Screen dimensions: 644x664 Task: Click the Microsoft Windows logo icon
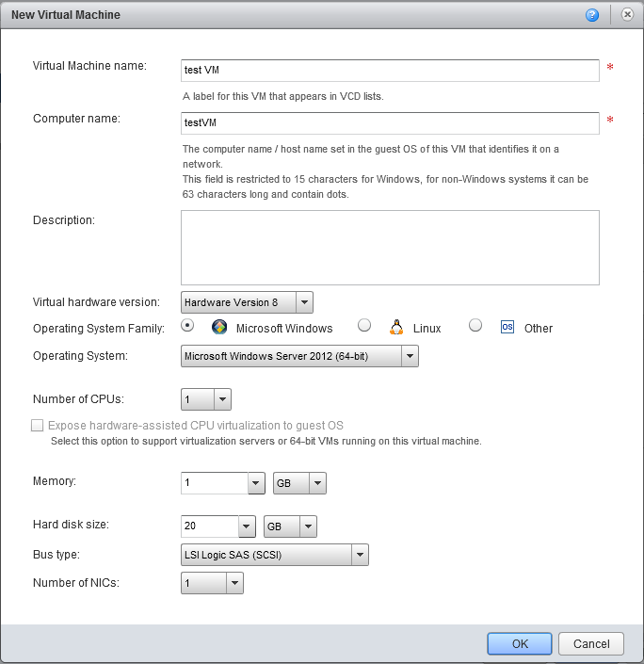pyautogui.click(x=219, y=328)
